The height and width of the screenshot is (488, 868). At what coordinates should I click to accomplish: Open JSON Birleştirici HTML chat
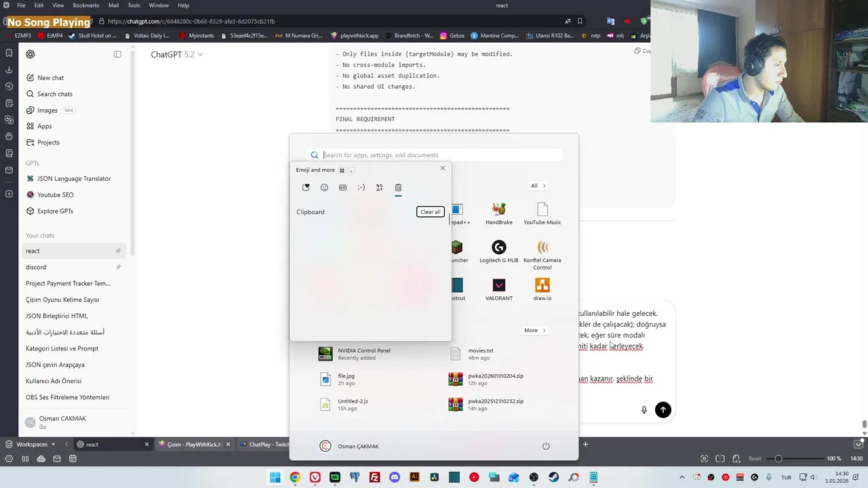75,316
